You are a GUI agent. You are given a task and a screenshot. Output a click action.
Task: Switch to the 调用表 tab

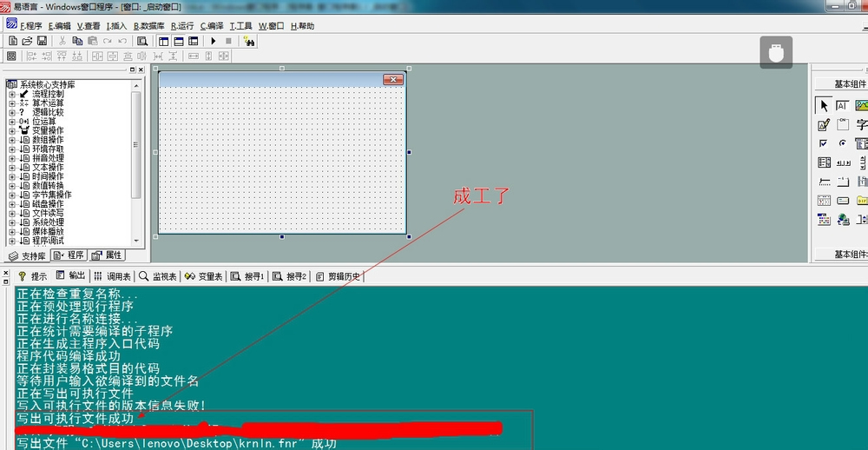(112, 276)
